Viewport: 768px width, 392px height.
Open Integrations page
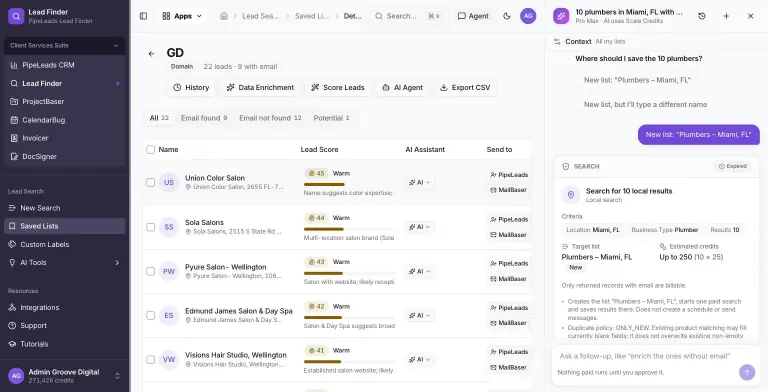point(64,308)
